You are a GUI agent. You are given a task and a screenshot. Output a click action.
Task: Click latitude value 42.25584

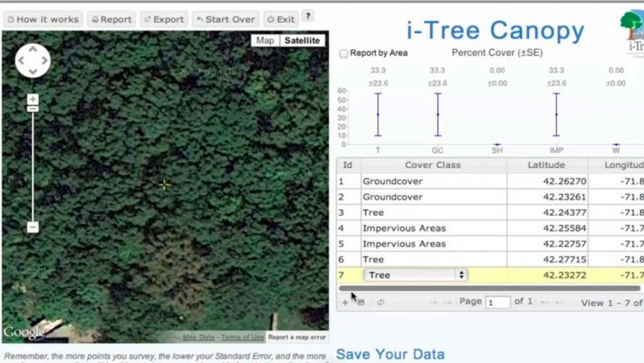point(565,228)
